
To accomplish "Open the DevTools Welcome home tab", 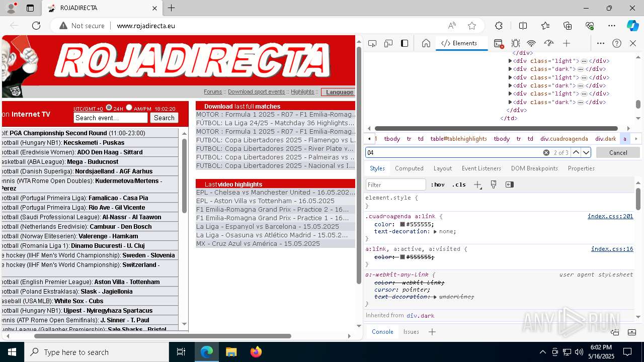I will click(x=426, y=43).
